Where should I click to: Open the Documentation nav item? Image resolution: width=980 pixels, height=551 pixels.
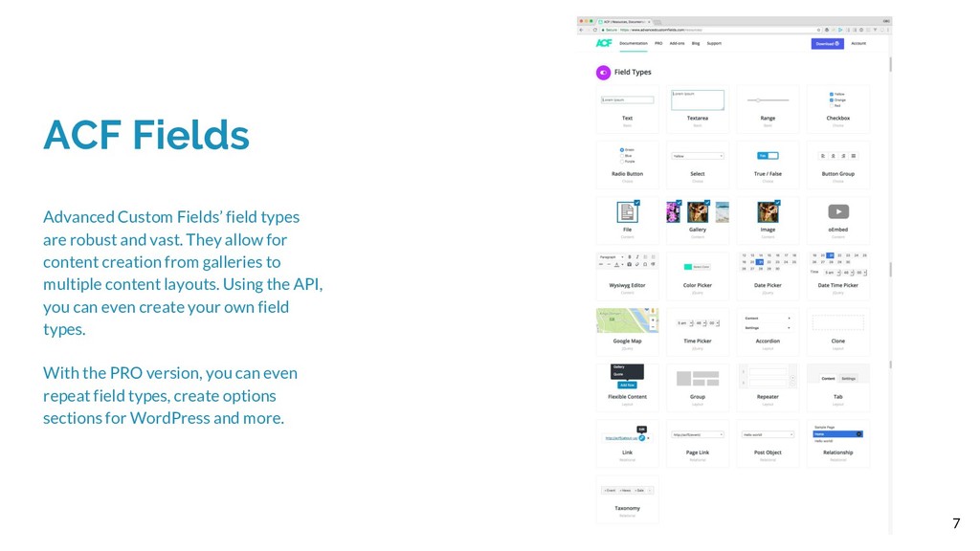coord(634,44)
